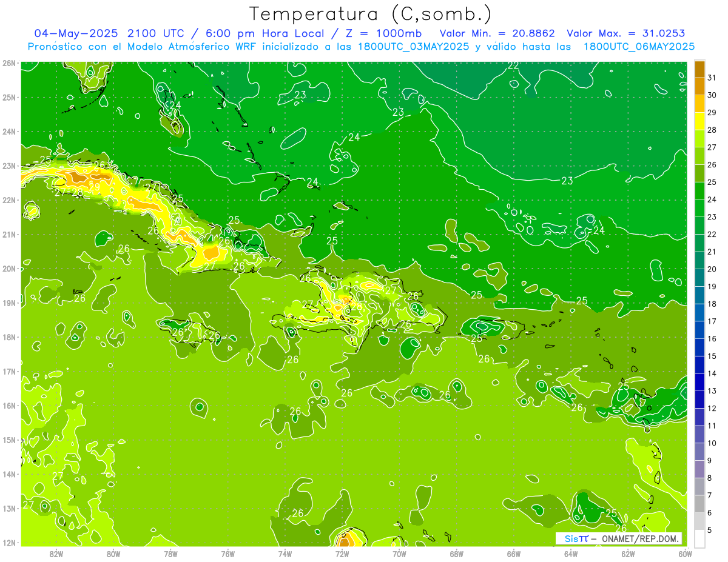Click the colorbar label '10'
The height and width of the screenshot is (562, 728).
(712, 444)
